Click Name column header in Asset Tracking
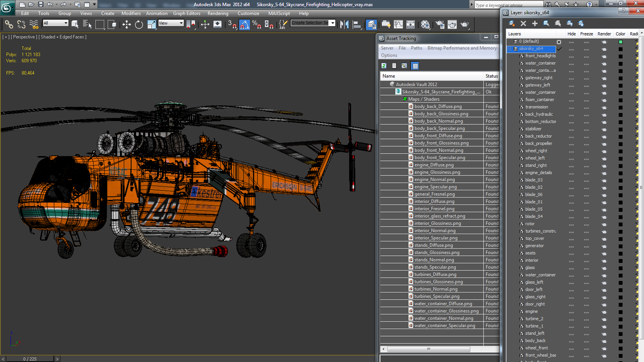The image size is (644, 362). click(432, 76)
